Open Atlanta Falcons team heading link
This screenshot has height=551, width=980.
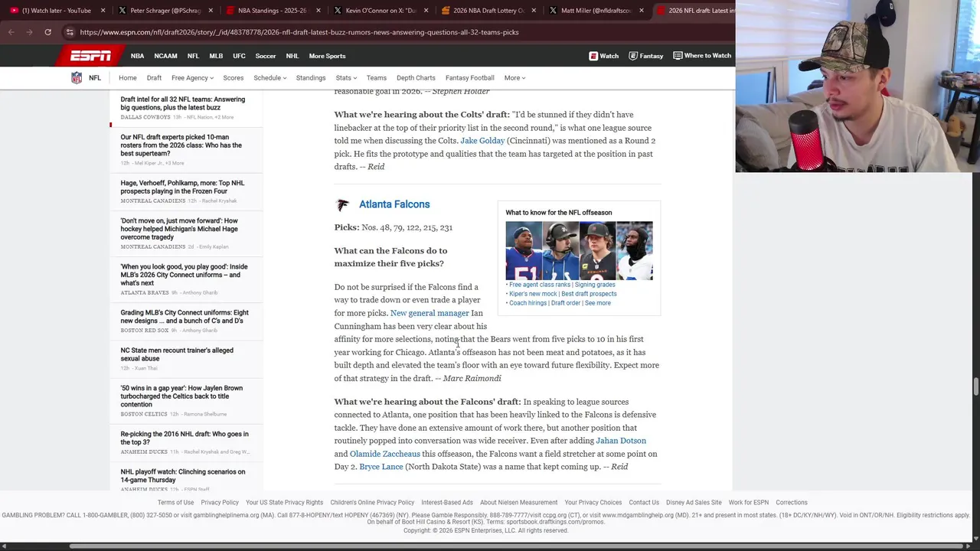(x=394, y=204)
